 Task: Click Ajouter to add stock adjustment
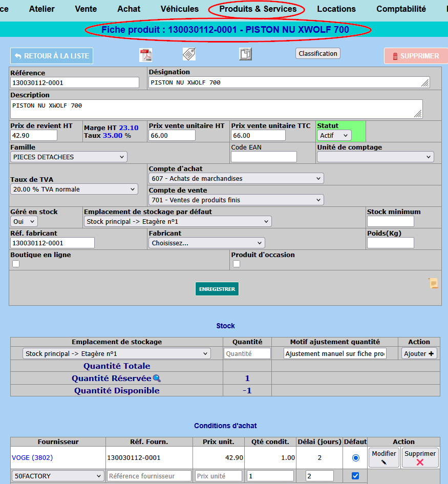[x=419, y=353]
